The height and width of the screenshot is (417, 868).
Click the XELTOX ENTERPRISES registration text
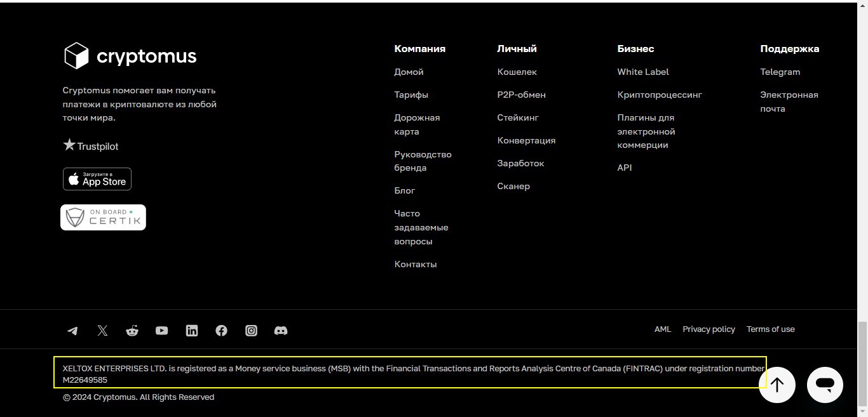(x=413, y=374)
